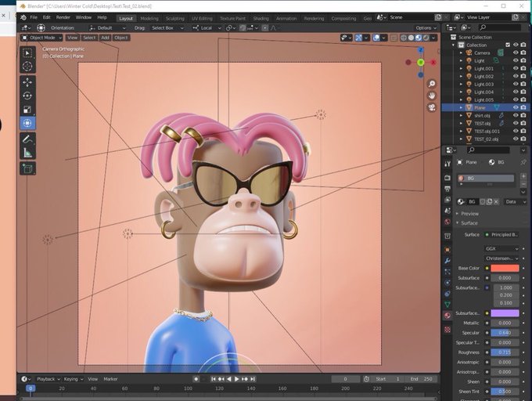This screenshot has width=532, height=401.
Task: Click the viewport pan hand icon
Action: 432,96
